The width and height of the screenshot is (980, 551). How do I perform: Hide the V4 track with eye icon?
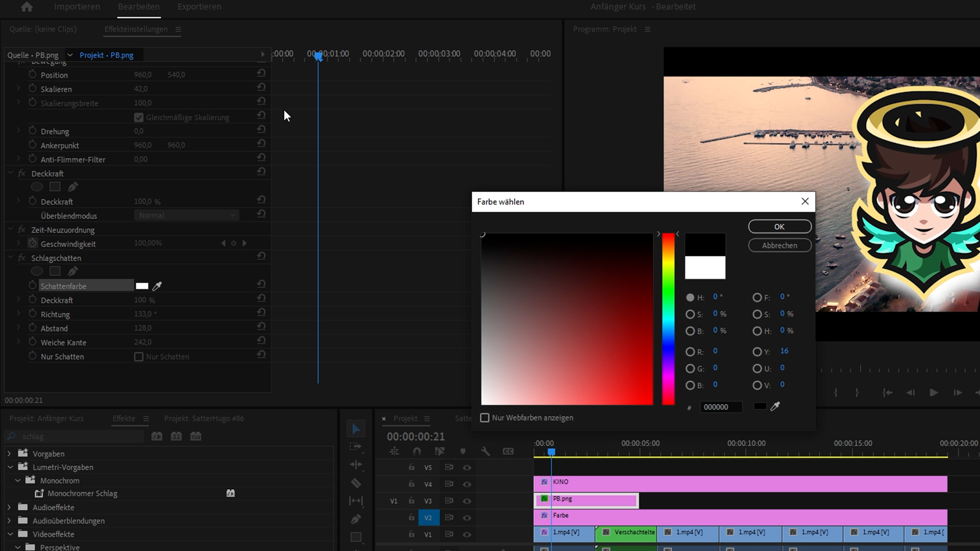(x=467, y=484)
